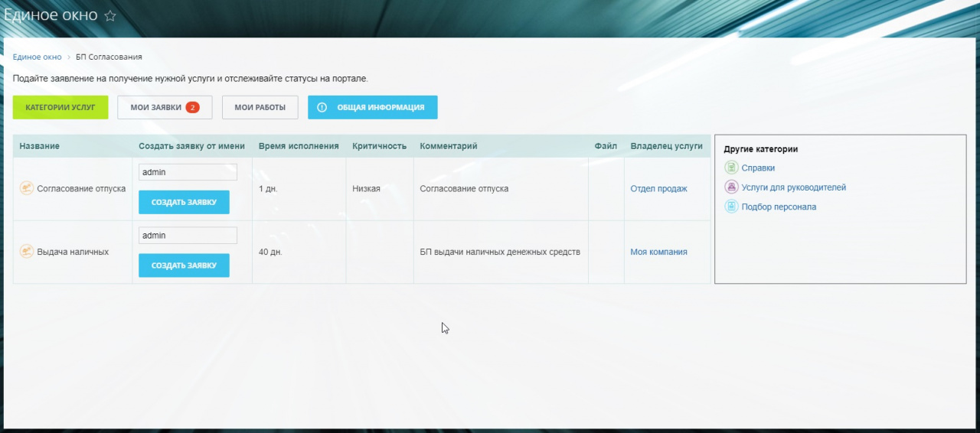Create request for Согласование отпуска
The image size is (980, 433).
tap(184, 202)
